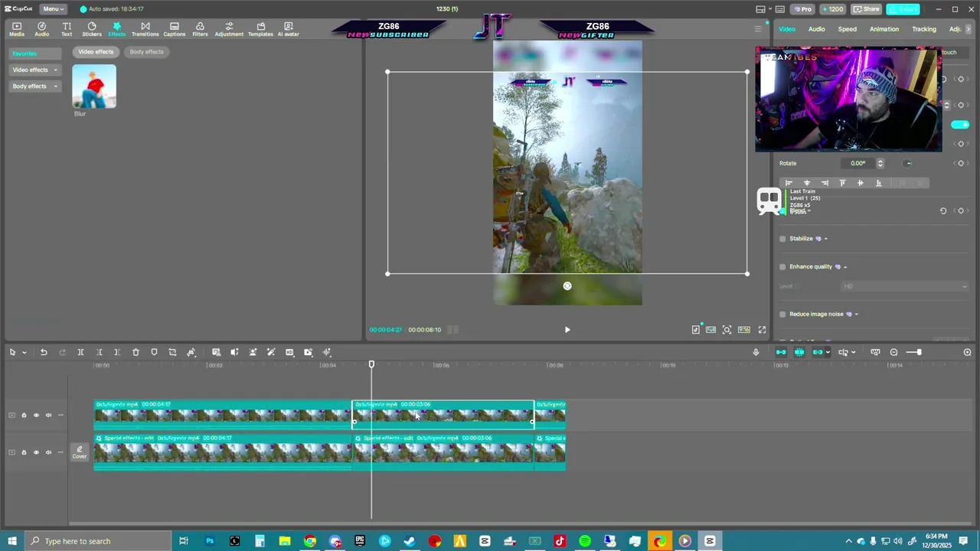This screenshot has height=551, width=980.
Task: Switch to the Audio properties tab
Action: 817,29
